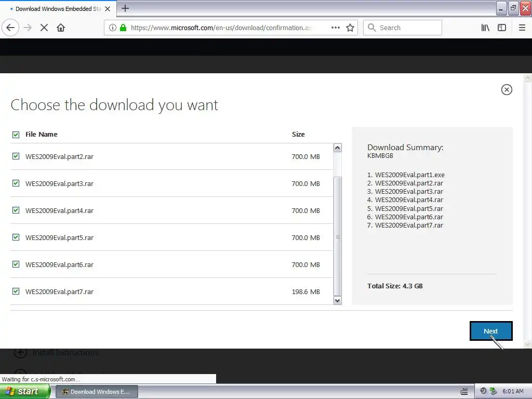Close the Download Windows Embedded tab

click(108, 9)
